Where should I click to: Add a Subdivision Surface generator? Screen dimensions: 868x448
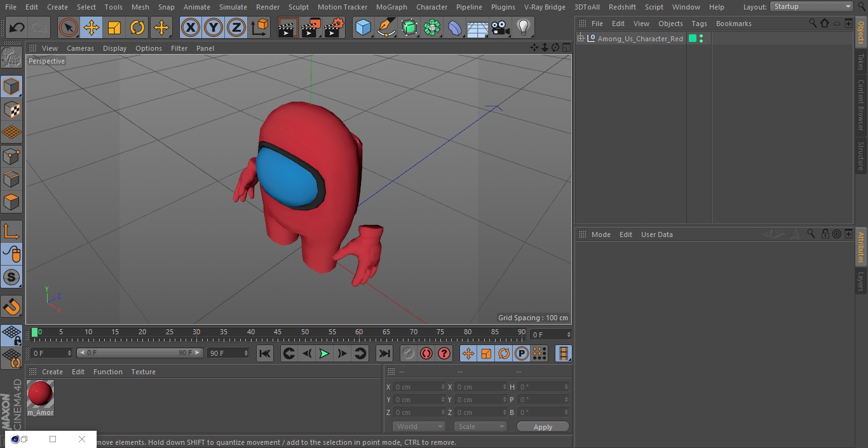click(x=409, y=27)
